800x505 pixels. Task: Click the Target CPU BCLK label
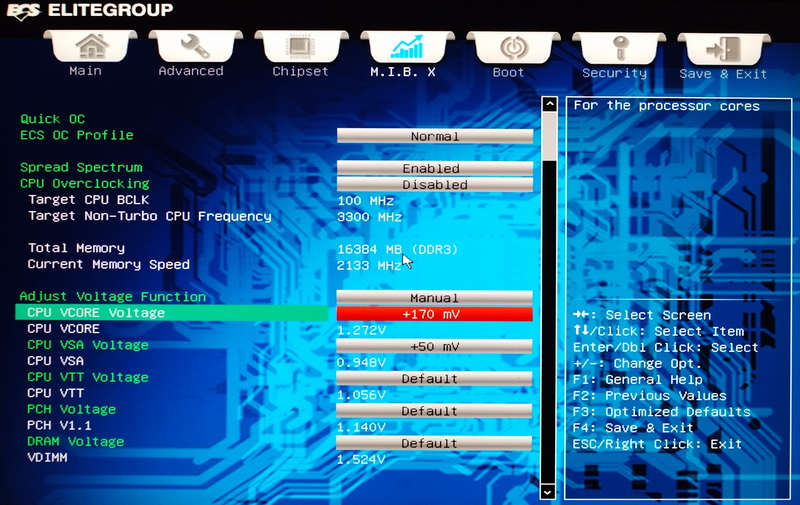coord(88,199)
